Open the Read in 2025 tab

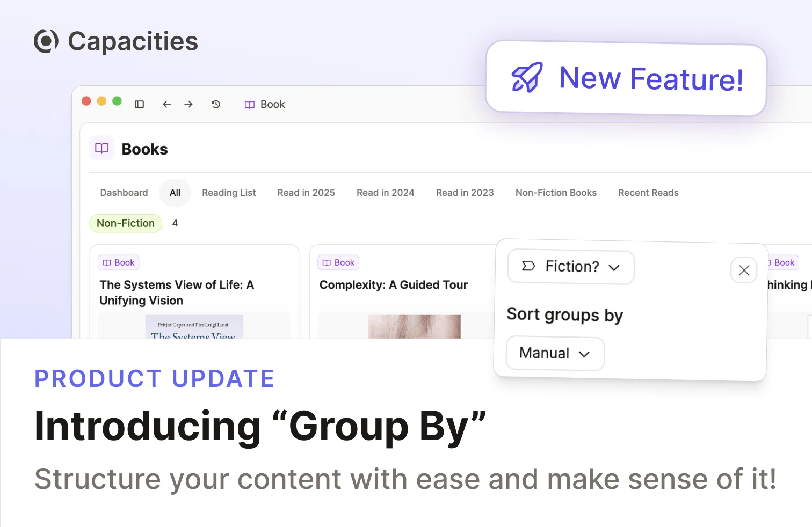pos(306,193)
